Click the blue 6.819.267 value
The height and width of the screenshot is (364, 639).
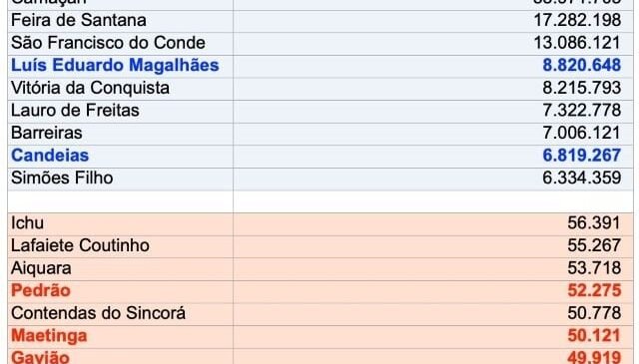581,156
